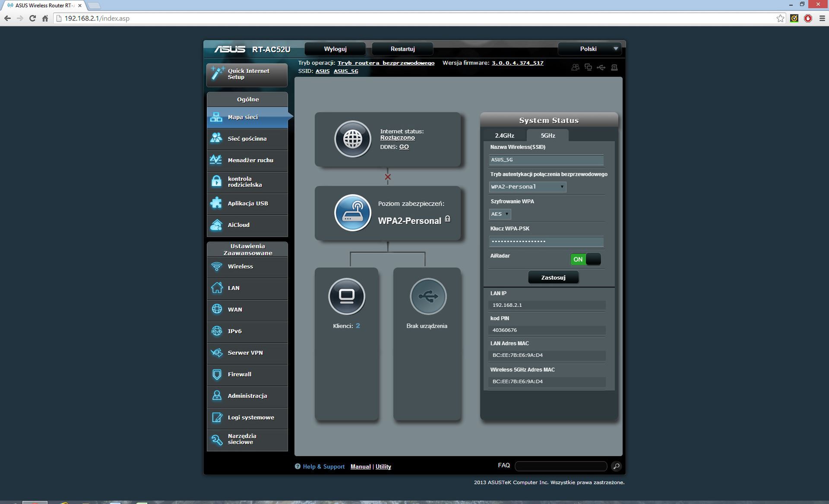Open the WPA2-Personal authentication dropdown
Screen dimensions: 829x504
pos(528,187)
